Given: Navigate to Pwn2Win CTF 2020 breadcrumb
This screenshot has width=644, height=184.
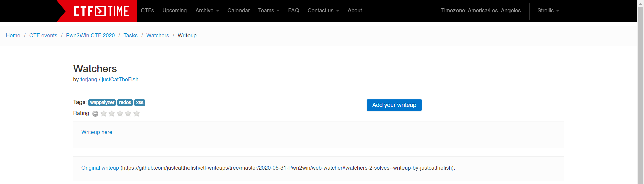Looking at the screenshot, I should 90,36.
